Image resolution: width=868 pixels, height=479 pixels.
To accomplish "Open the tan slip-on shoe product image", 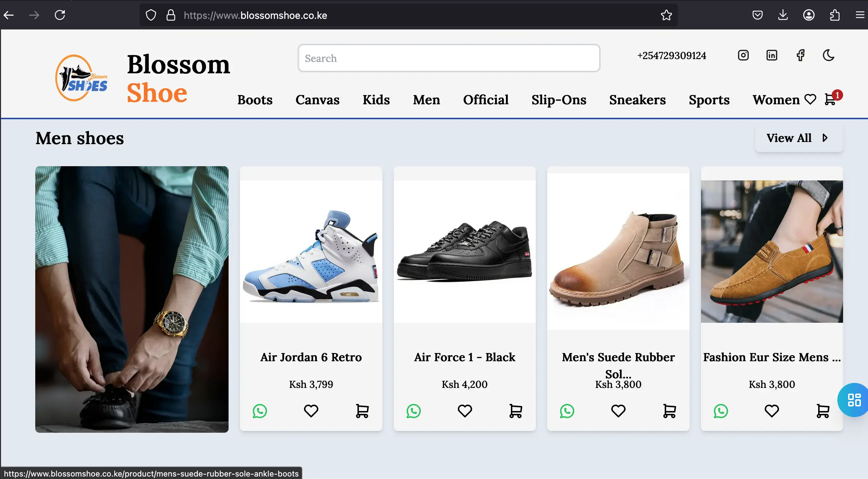I will coord(772,252).
